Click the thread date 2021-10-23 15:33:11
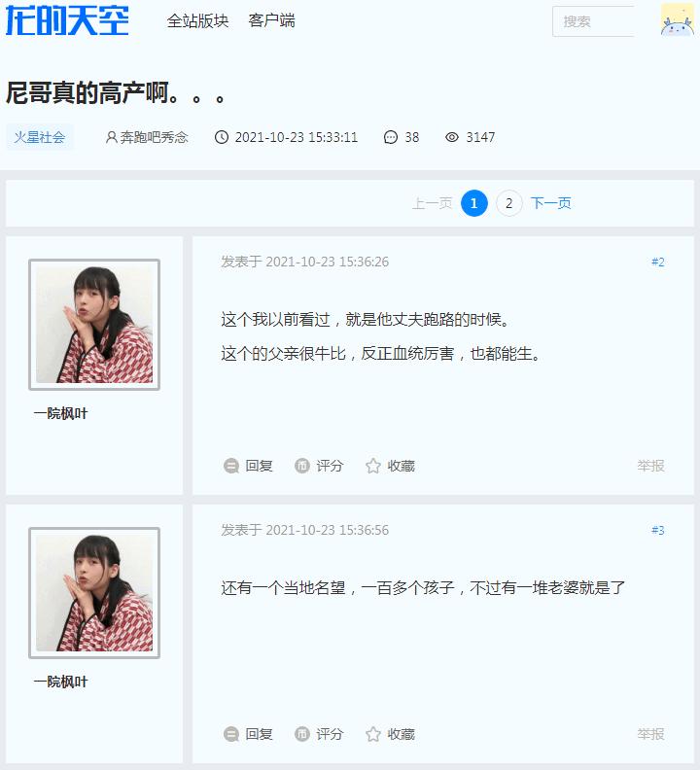This screenshot has width=700, height=770. (x=297, y=137)
